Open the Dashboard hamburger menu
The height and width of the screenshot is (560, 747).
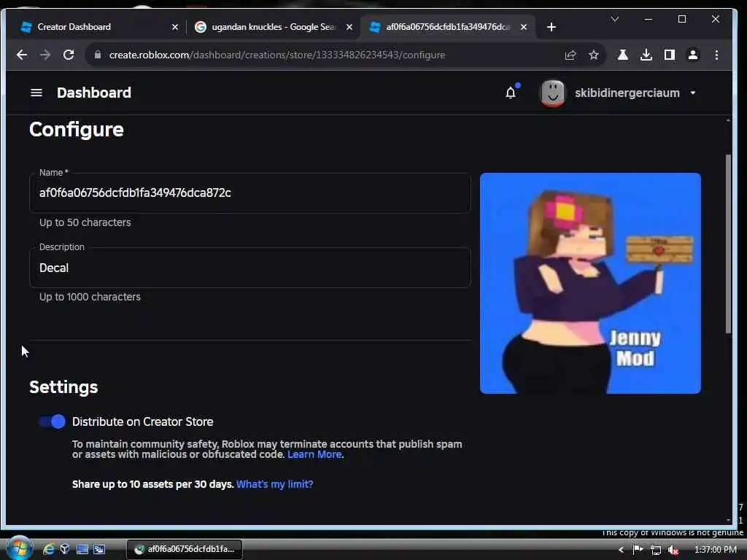36,93
